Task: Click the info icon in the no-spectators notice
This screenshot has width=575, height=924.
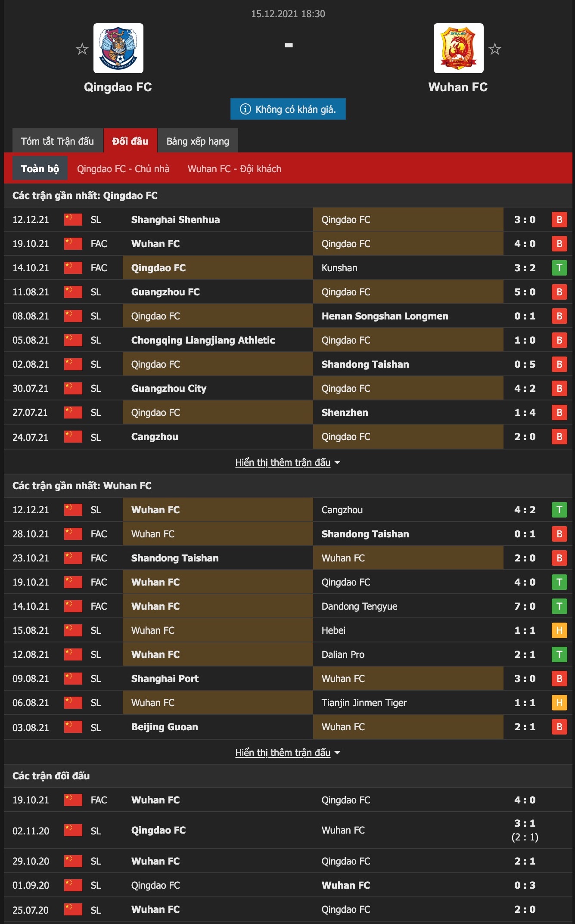Action: pos(245,109)
